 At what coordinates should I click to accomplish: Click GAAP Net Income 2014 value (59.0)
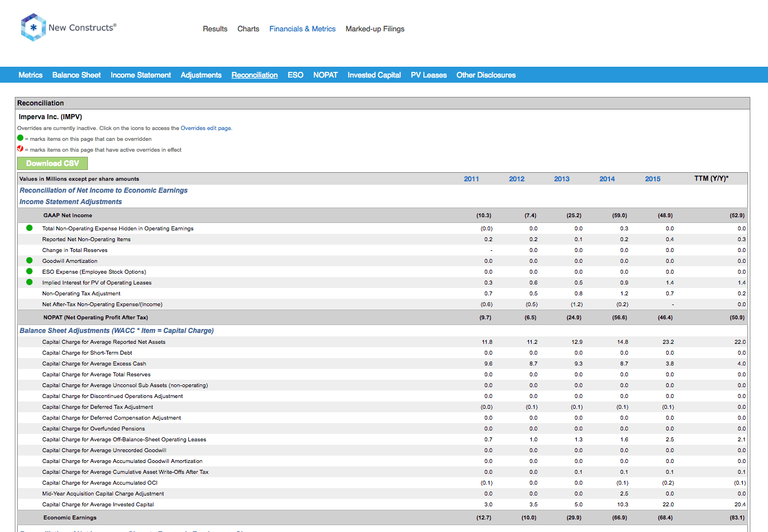pyautogui.click(x=620, y=216)
